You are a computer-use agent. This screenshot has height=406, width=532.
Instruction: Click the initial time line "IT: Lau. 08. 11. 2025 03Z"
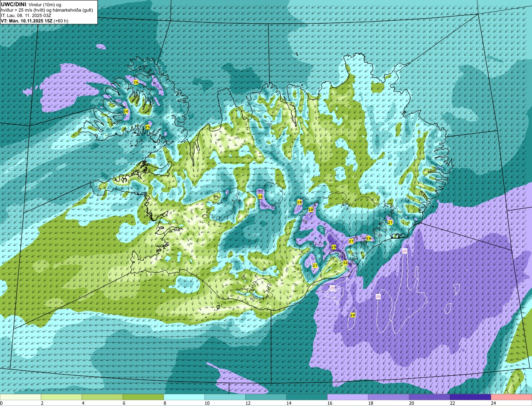pos(26,15)
